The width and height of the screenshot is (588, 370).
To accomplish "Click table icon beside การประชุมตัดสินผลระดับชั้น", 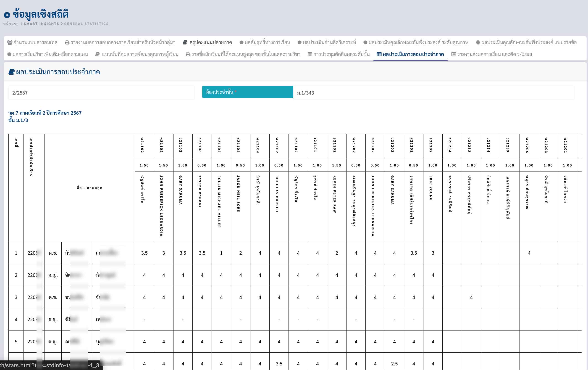I will pos(310,54).
